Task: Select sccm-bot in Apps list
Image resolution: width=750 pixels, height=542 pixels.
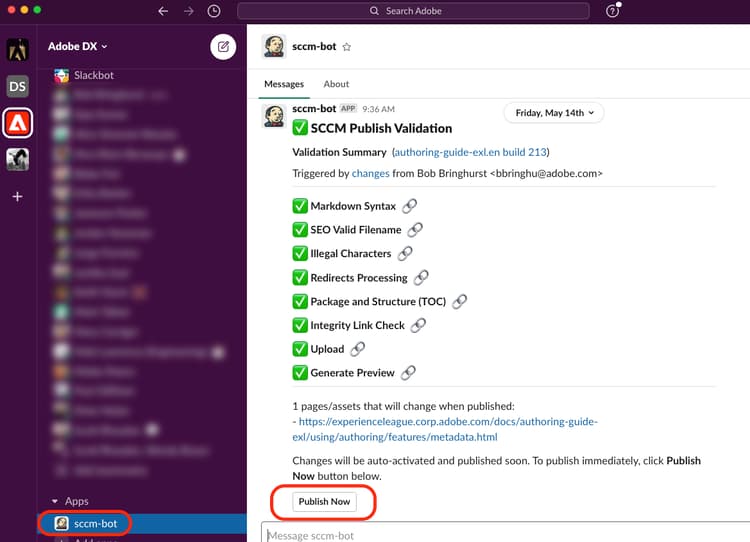Action: pyautogui.click(x=142, y=523)
